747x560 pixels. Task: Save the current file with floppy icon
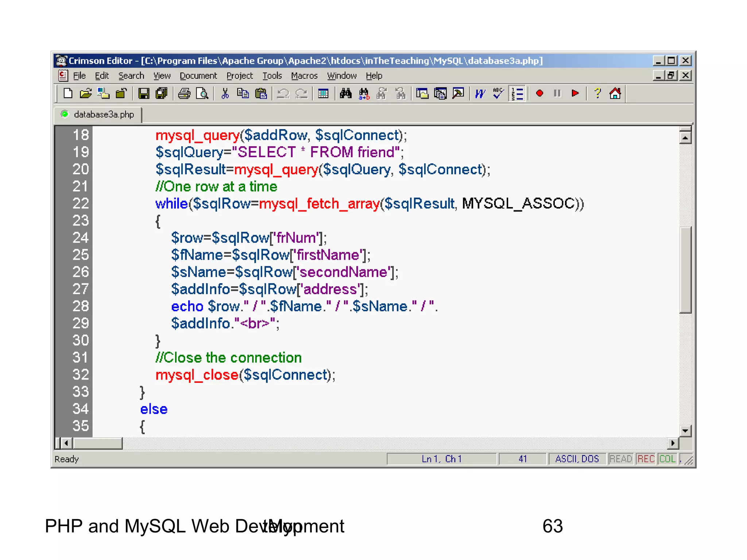tap(144, 94)
